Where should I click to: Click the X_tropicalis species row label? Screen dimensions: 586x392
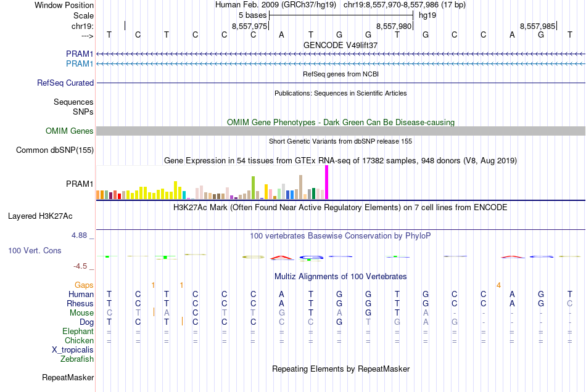tap(73, 350)
